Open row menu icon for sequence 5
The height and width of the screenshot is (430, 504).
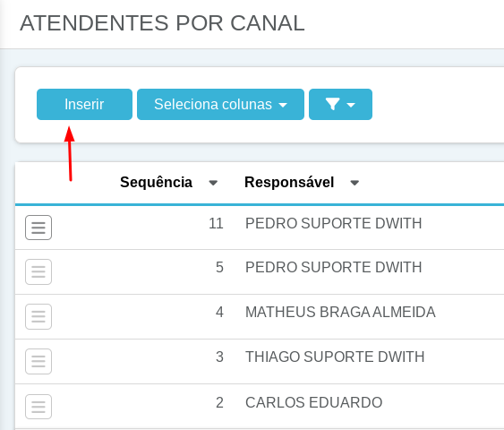coord(38,271)
